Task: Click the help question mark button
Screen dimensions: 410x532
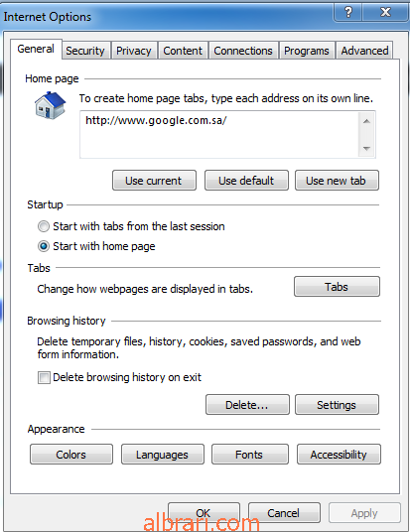Action: point(347,12)
